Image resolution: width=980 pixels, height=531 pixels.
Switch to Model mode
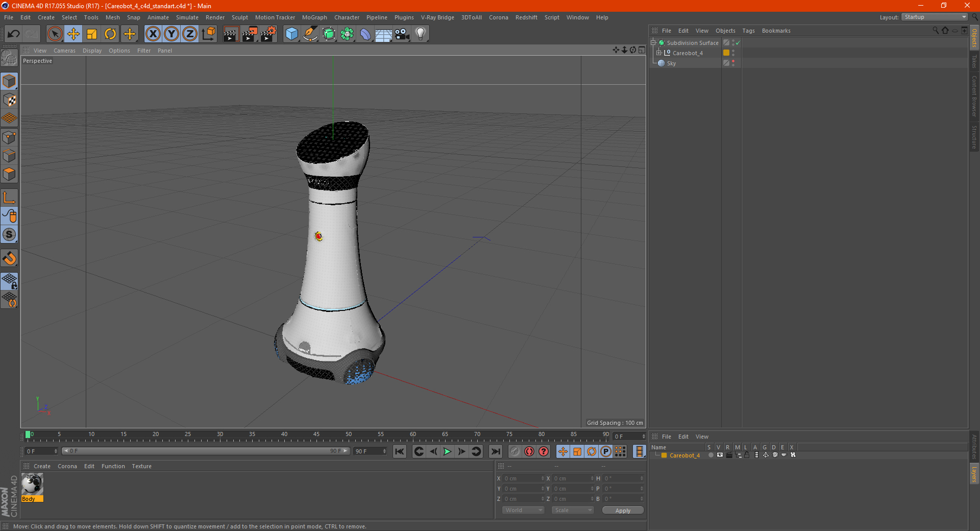tap(10, 82)
